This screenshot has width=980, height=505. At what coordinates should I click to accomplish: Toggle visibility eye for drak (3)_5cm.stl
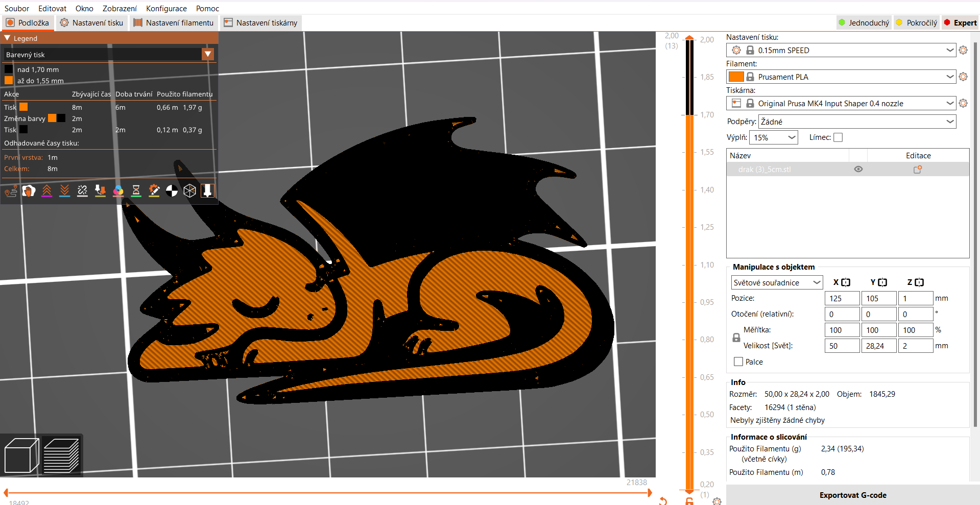[x=858, y=170]
